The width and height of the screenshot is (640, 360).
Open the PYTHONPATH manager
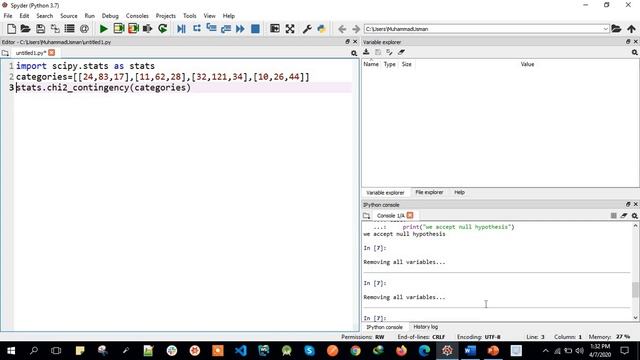[322, 29]
